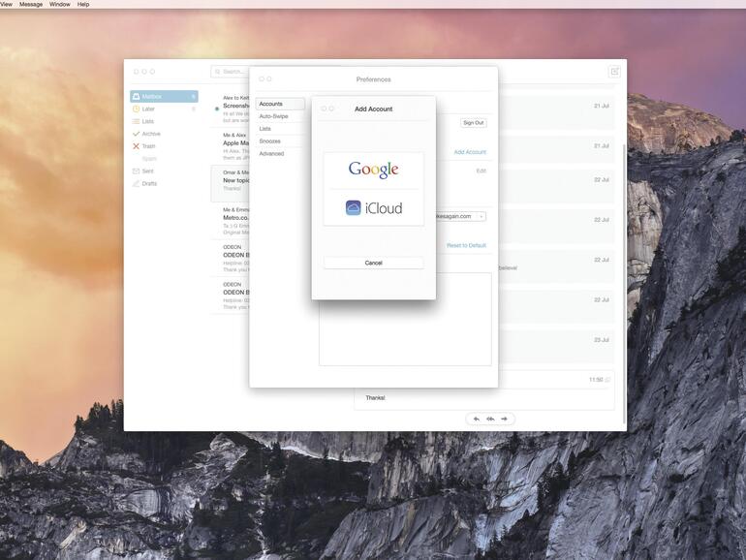Cancel the Add Account dialog
Image resolution: width=746 pixels, height=560 pixels.
(373, 263)
